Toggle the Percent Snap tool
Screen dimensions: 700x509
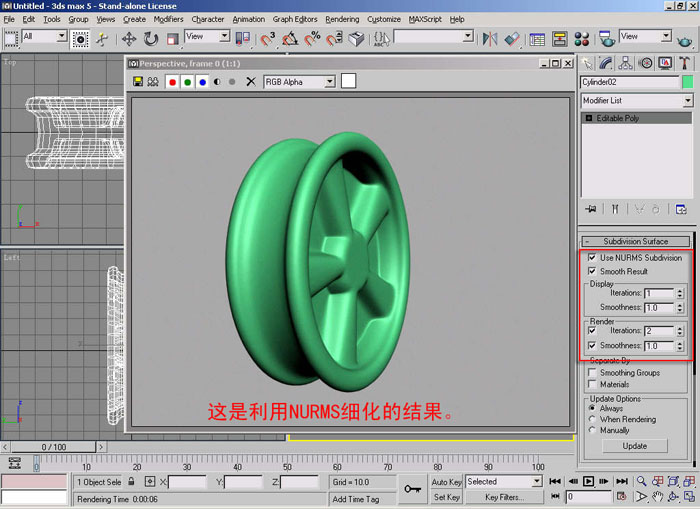312,39
